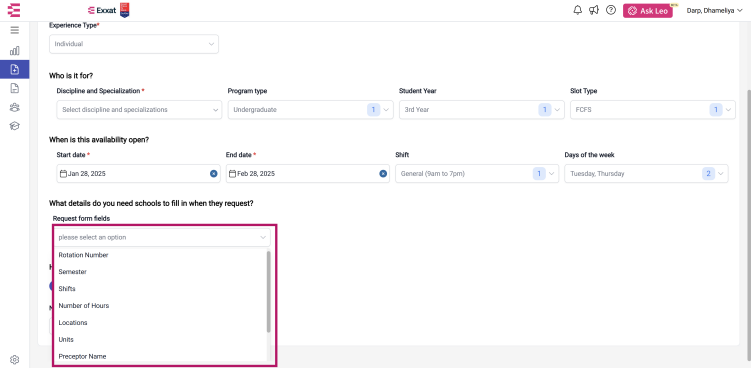Open the notifications bell icon

[x=577, y=10]
